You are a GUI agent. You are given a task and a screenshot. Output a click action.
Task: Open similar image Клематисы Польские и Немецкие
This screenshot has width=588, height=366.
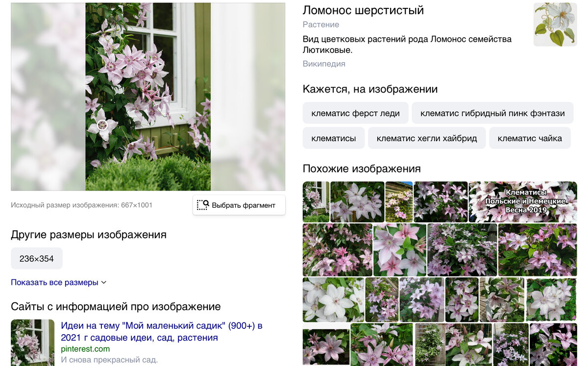coord(523,202)
